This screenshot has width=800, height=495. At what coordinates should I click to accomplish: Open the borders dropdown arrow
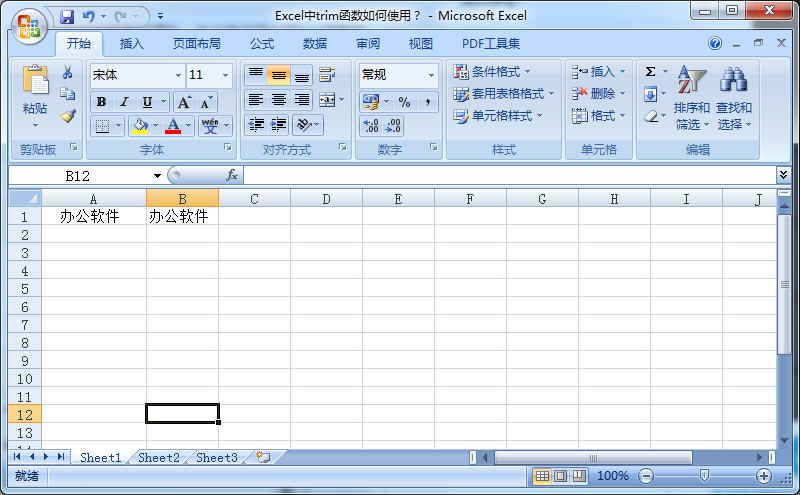(118, 126)
